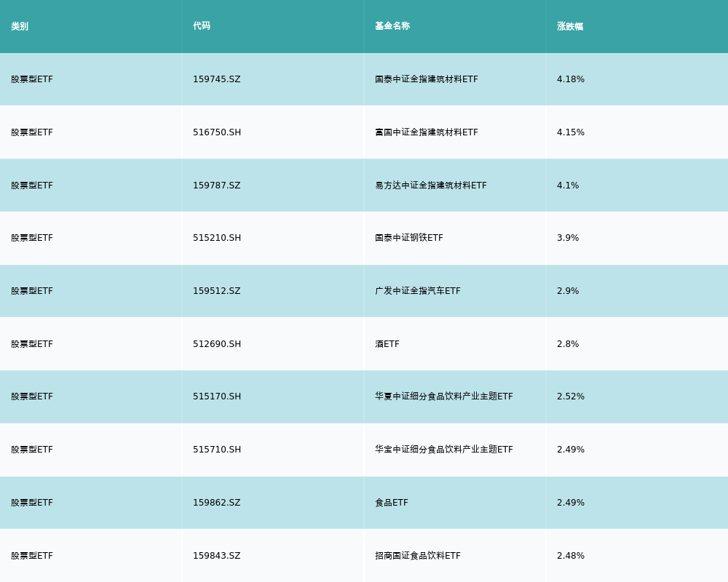Click fund name 华夏中证细分食品饮料产业主题ETF

click(444, 396)
